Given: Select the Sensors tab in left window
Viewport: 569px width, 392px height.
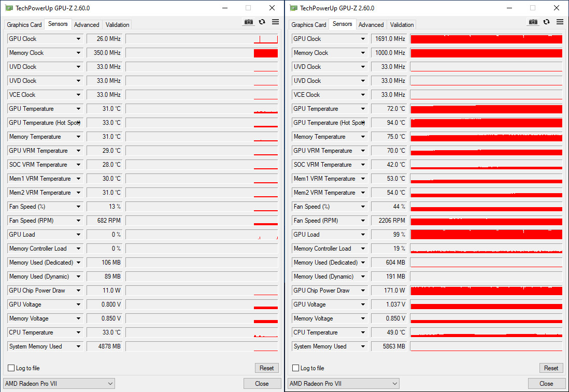Looking at the screenshot, I should click(58, 24).
